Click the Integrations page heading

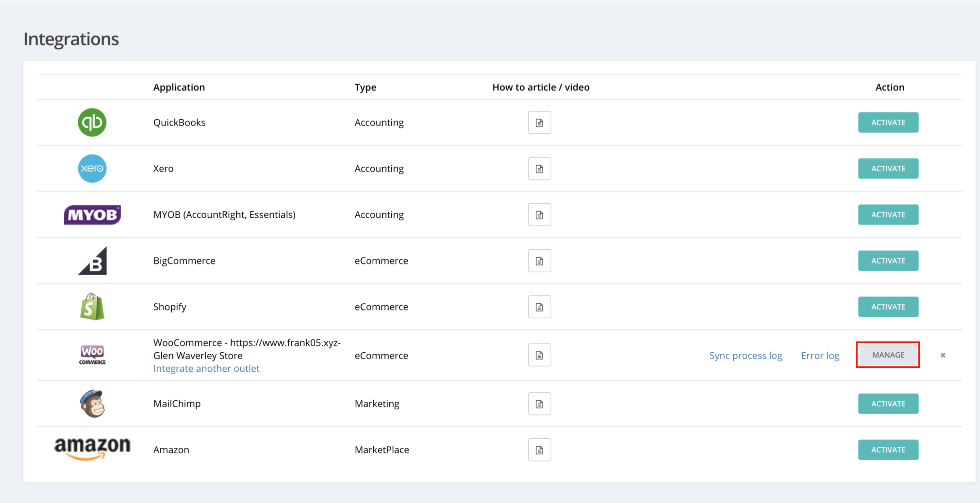71,39
